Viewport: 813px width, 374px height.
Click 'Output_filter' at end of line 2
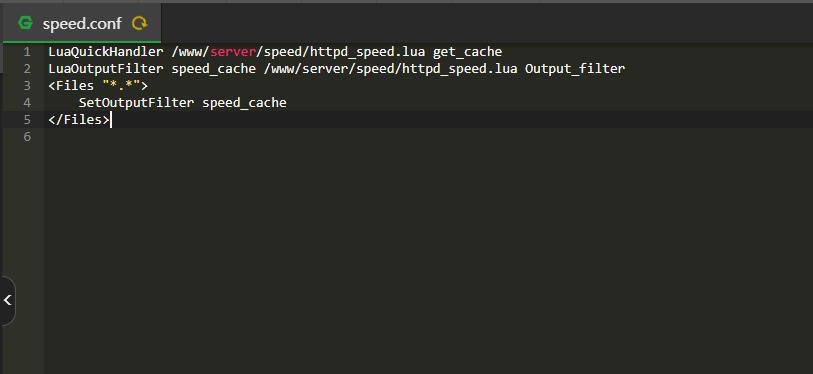575,69
